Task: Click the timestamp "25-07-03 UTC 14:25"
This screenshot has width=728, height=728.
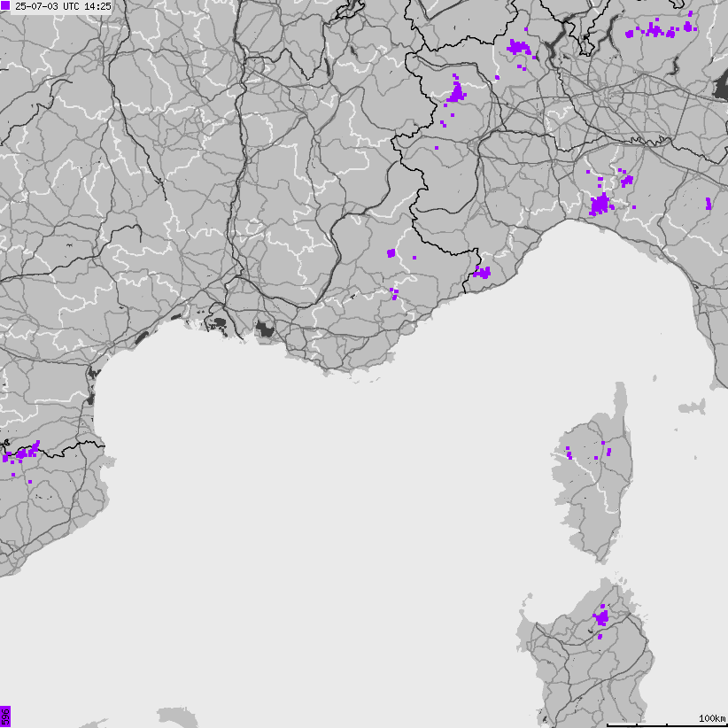Action: [63, 7]
